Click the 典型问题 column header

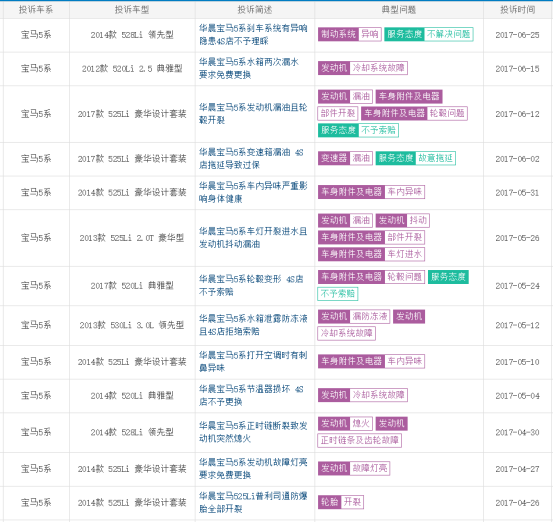[399, 10]
